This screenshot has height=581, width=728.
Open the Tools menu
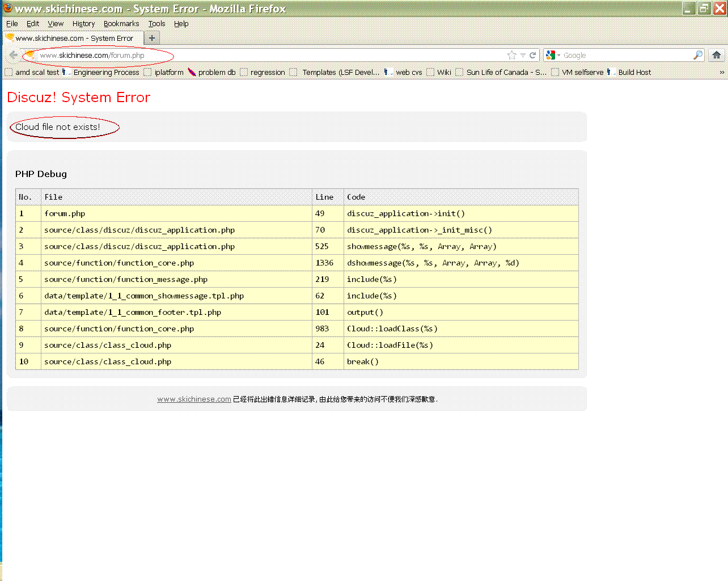(156, 24)
